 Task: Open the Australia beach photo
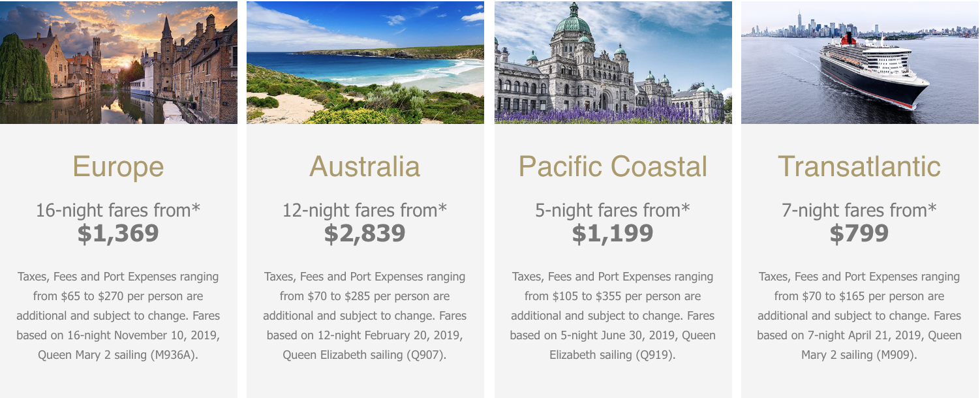[x=365, y=62]
